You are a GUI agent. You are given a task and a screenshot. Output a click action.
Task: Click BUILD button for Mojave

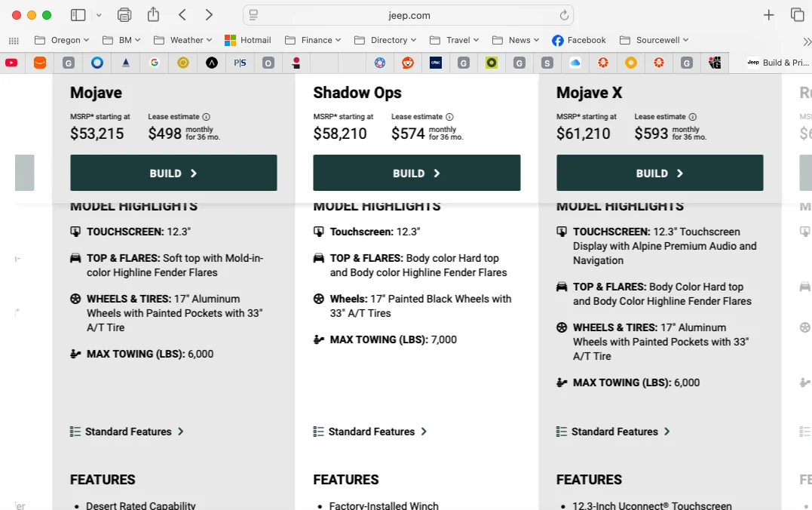(x=173, y=173)
